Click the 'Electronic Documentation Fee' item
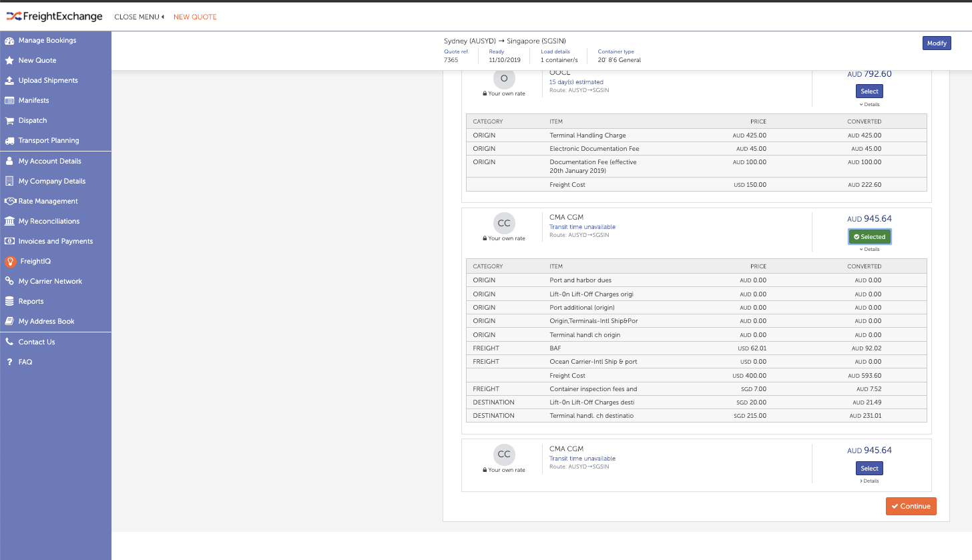 tap(594, 149)
